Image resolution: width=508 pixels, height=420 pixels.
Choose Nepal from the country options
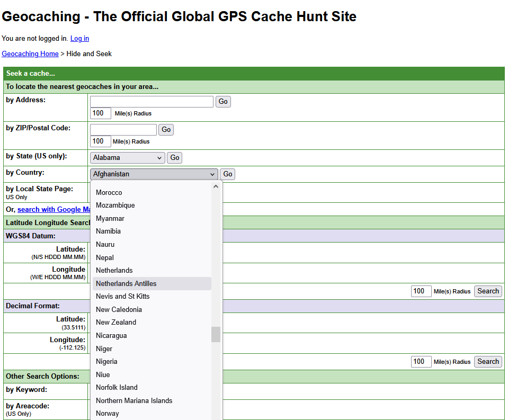[x=105, y=257]
